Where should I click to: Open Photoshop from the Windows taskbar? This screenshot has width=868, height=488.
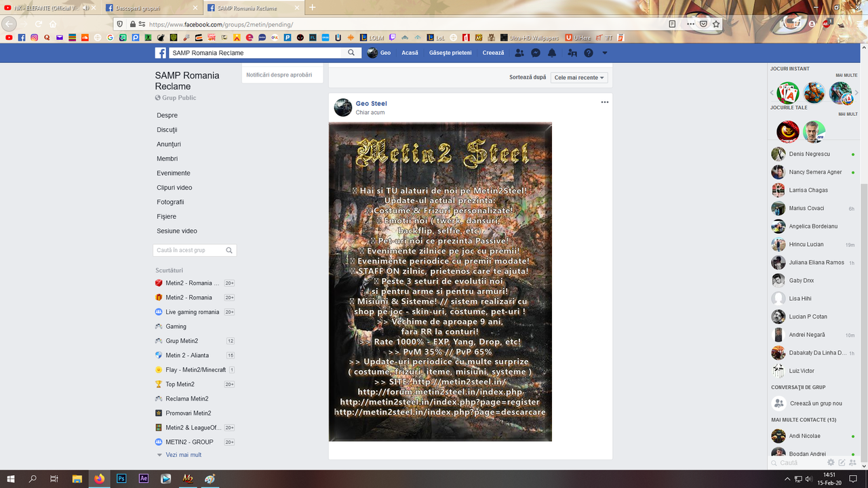point(121,479)
